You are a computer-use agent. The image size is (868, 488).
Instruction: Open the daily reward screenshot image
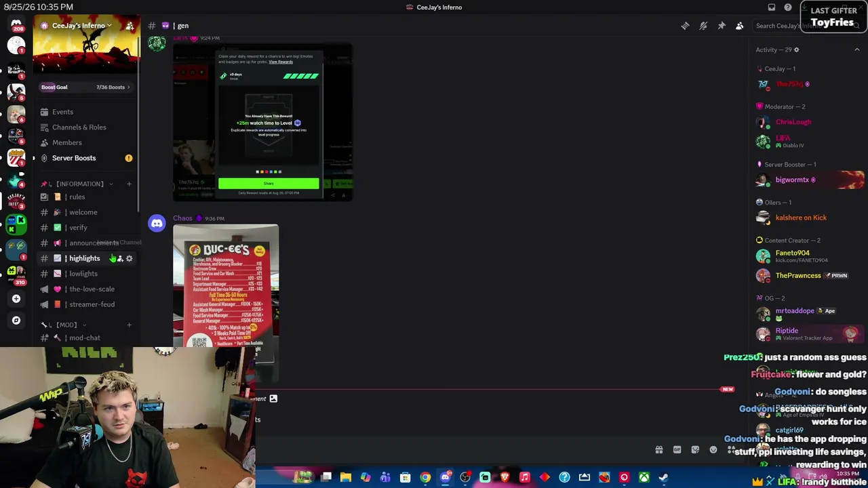pos(262,122)
